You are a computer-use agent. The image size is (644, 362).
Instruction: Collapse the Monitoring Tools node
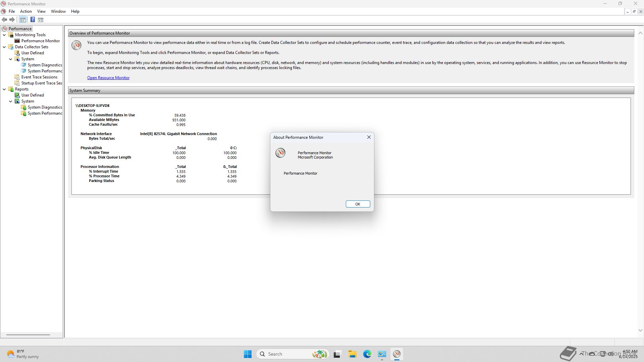tap(4, 35)
